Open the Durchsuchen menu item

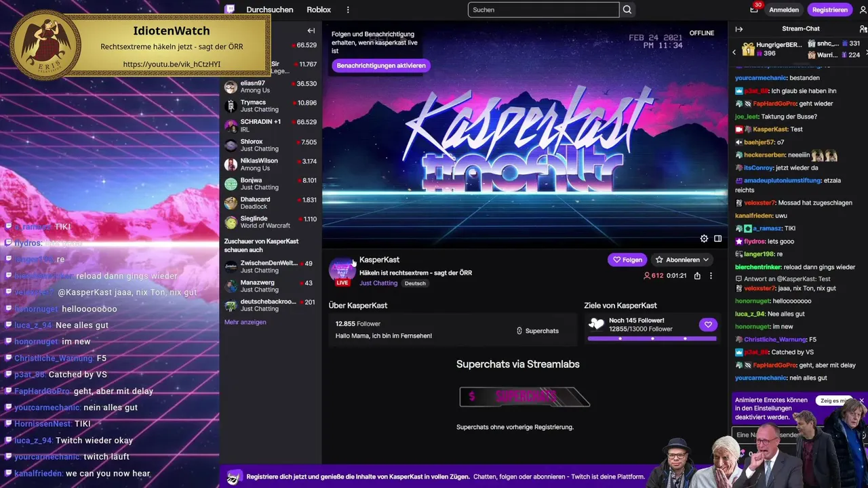(270, 9)
